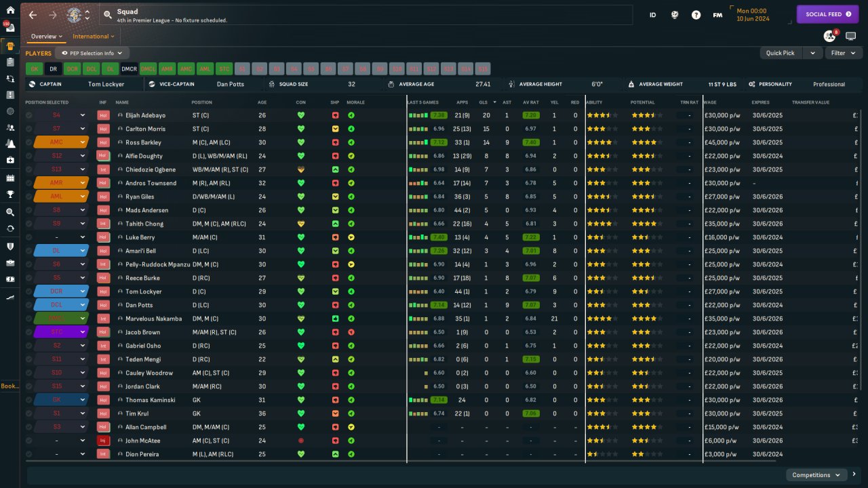Toggle the DR position filter chip
Viewport: 868px width, 488px height.
click(53, 68)
